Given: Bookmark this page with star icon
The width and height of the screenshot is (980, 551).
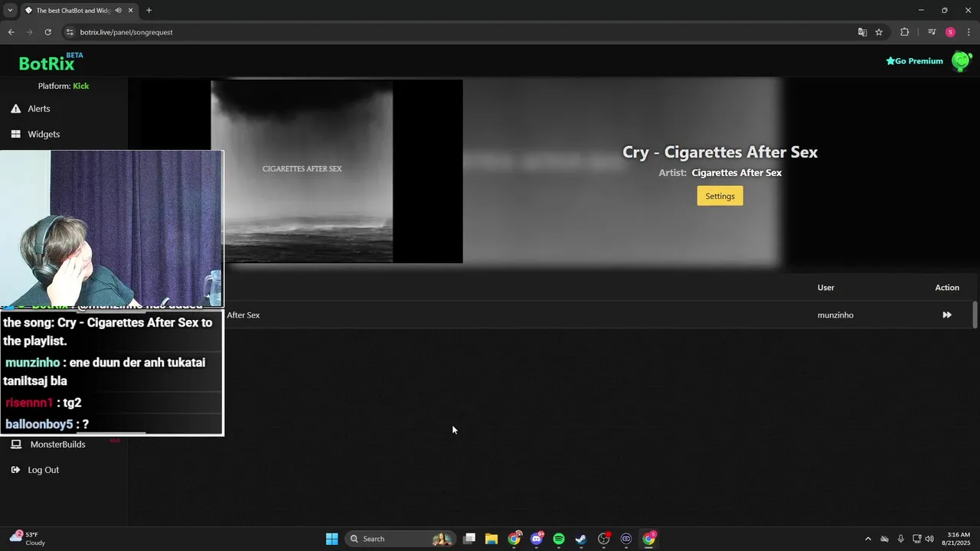Looking at the screenshot, I should coord(879,32).
